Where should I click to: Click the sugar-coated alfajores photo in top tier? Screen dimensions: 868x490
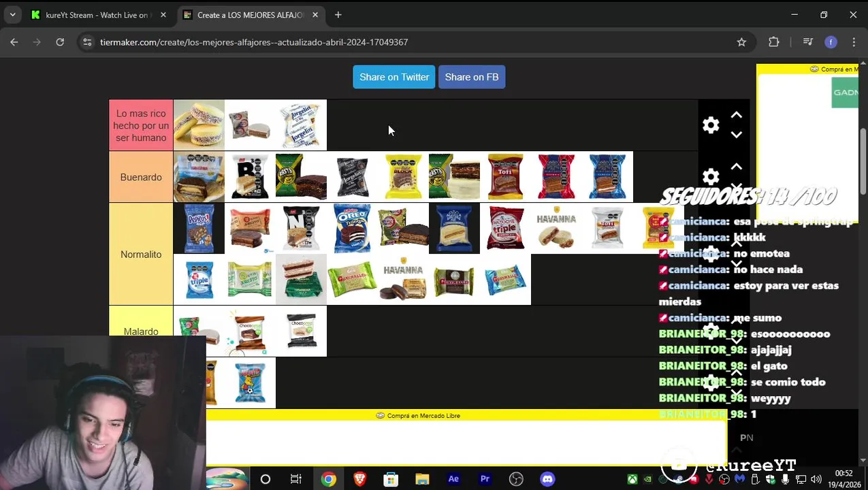tap(199, 125)
